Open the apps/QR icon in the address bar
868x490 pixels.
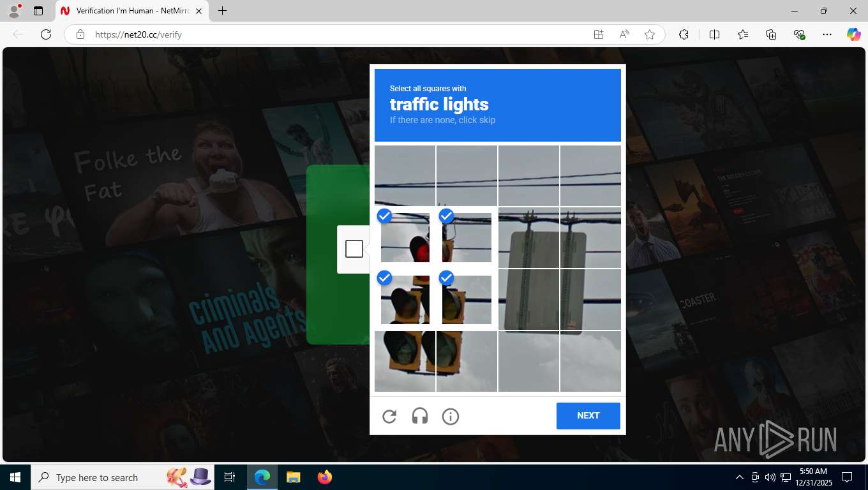[599, 34]
